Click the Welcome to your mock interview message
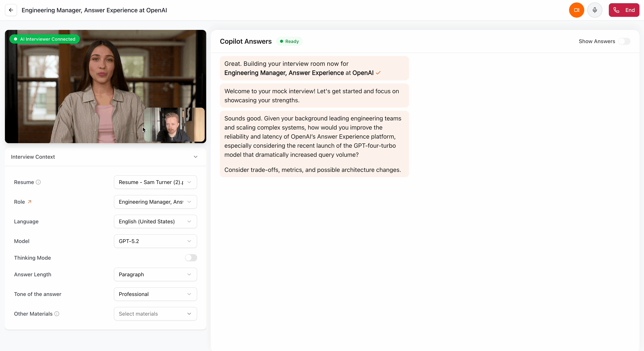 click(x=314, y=96)
